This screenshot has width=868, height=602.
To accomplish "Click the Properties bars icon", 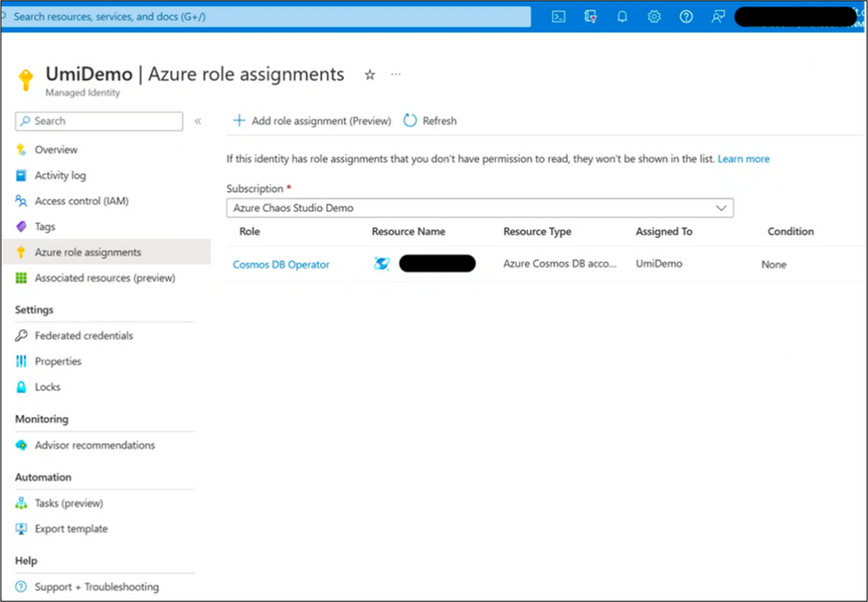I will 21,361.
